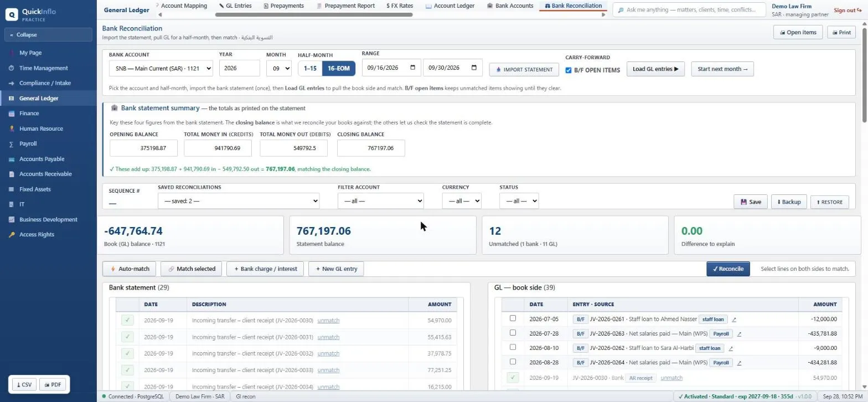Tick the checkbox for JV-2026-0261 staff loan
868x402 pixels.
[x=513, y=318]
